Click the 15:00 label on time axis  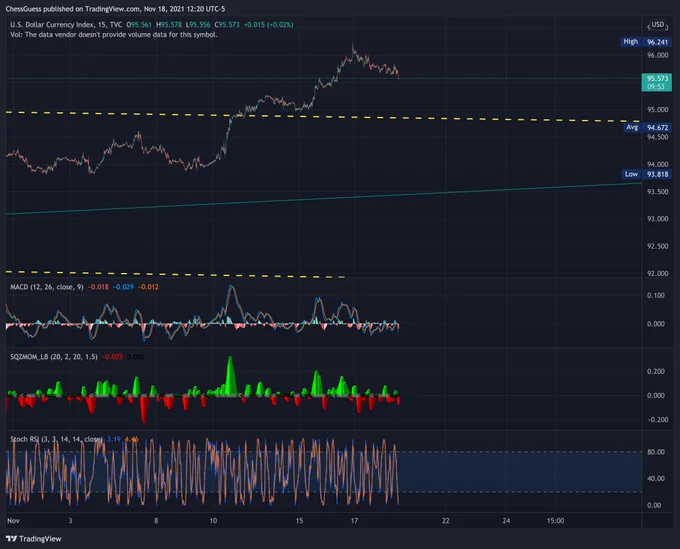(556, 521)
